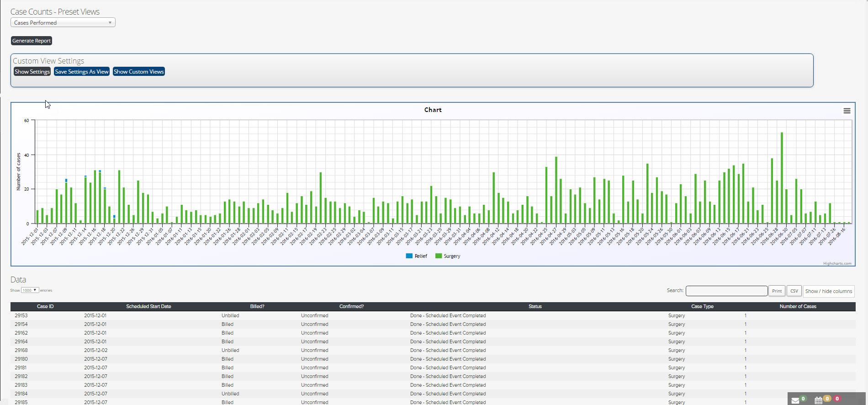
Task: Select case ID 29162 in the table
Action: point(21,333)
